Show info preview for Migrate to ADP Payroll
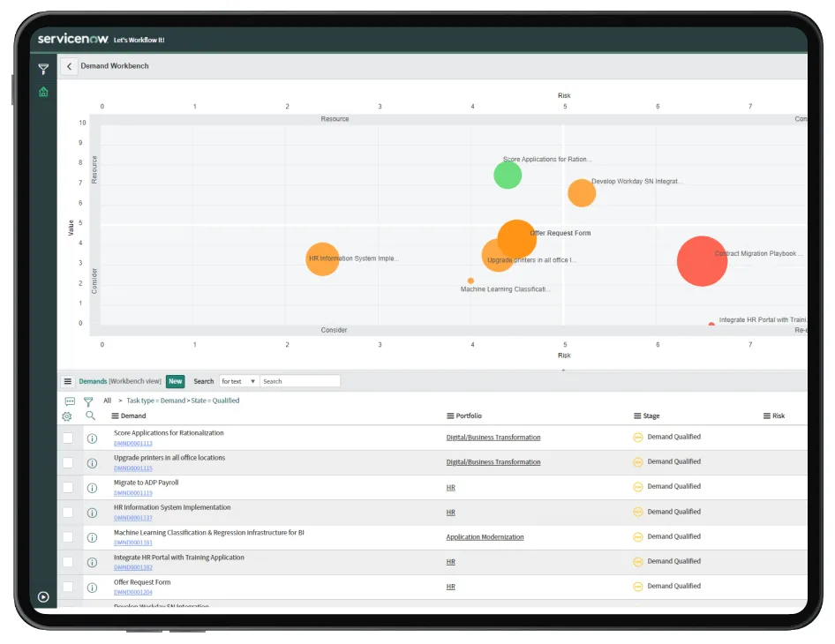The height and width of the screenshot is (644, 835). pos(92,488)
